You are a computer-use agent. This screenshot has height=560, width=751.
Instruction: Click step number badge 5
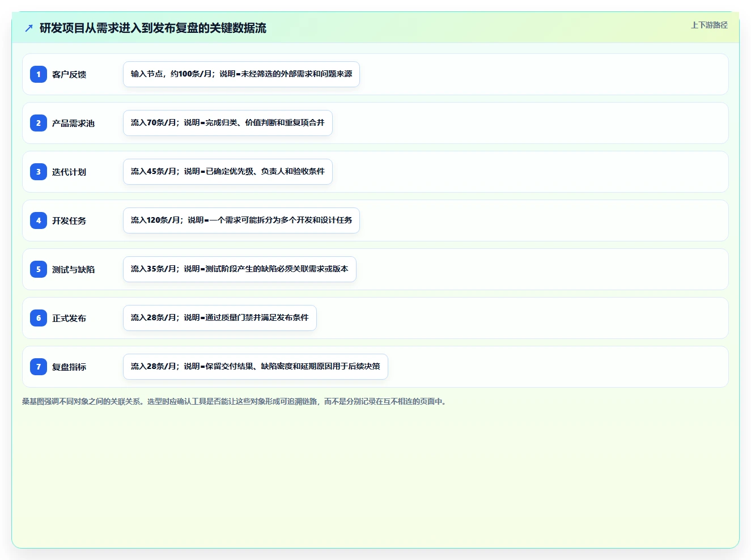click(x=39, y=269)
